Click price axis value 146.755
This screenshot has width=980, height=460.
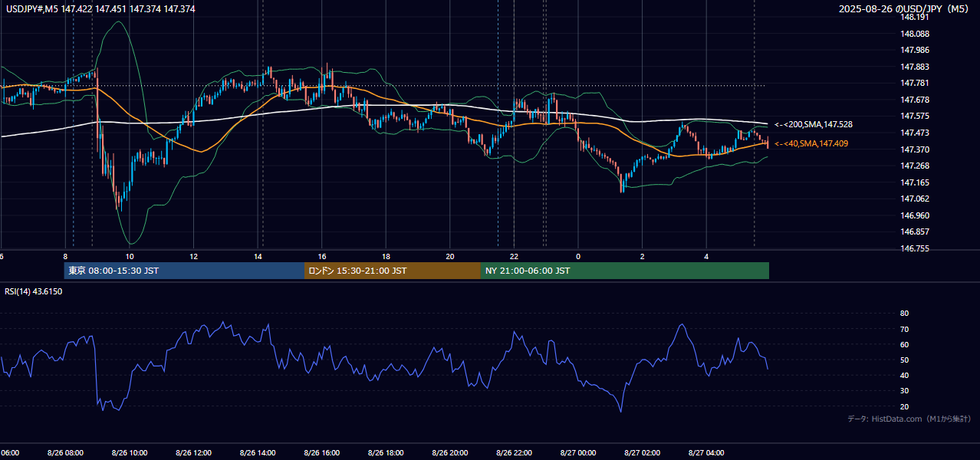[916, 248]
